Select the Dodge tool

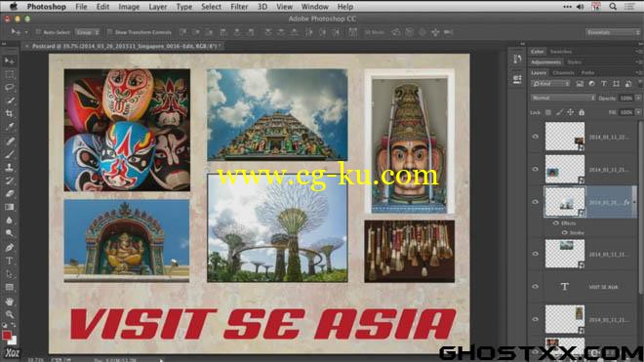point(9,233)
